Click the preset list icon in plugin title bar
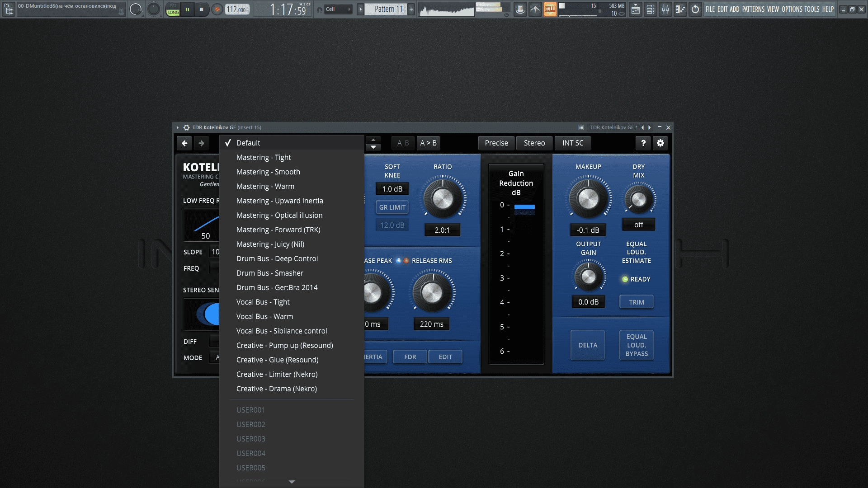The height and width of the screenshot is (488, 868). click(x=581, y=127)
